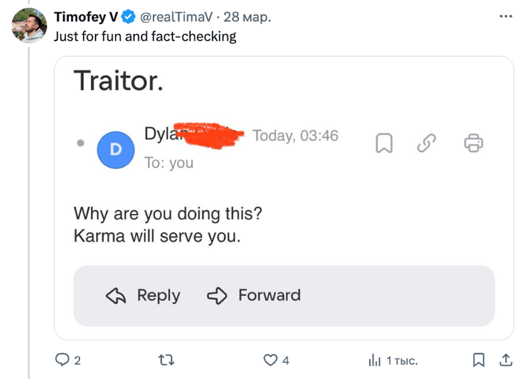The height and width of the screenshot is (379, 521).
Task: Share the tweet with the upload arrow
Action: tap(506, 360)
